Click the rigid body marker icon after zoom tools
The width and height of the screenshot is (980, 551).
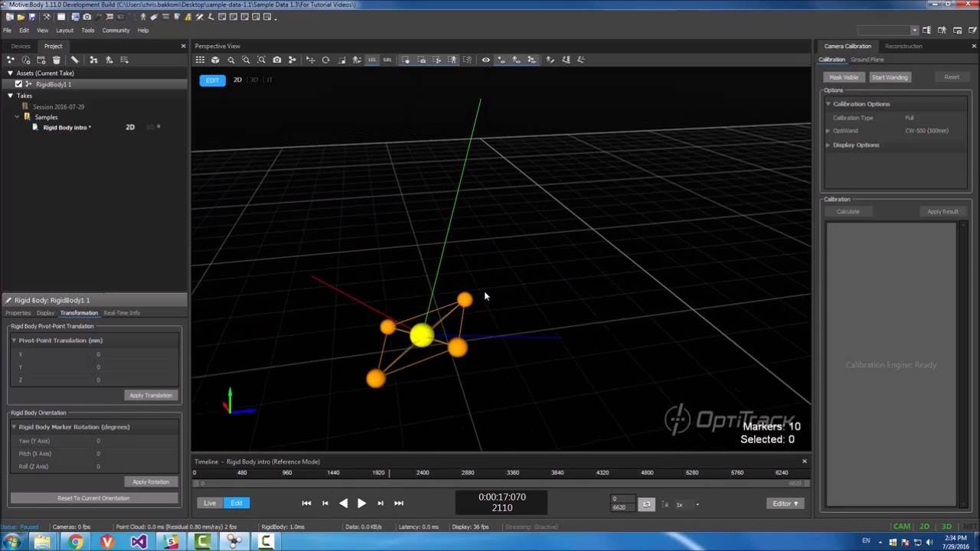click(292, 60)
